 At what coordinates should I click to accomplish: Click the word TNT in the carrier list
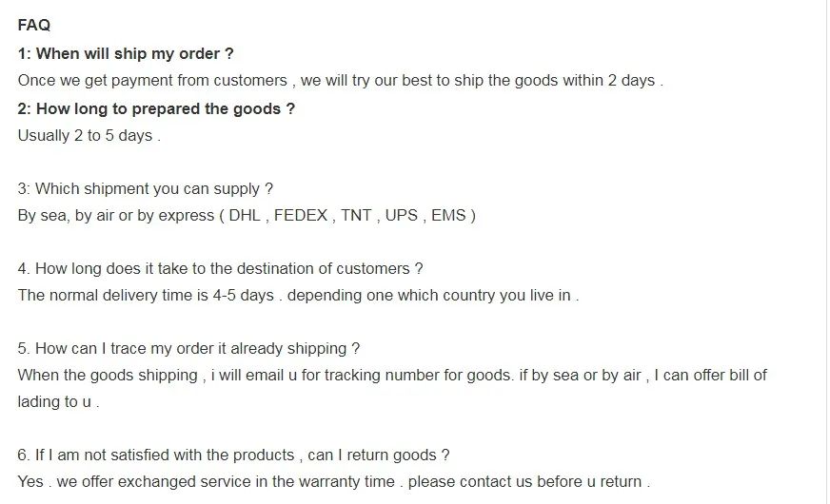pyautogui.click(x=356, y=215)
